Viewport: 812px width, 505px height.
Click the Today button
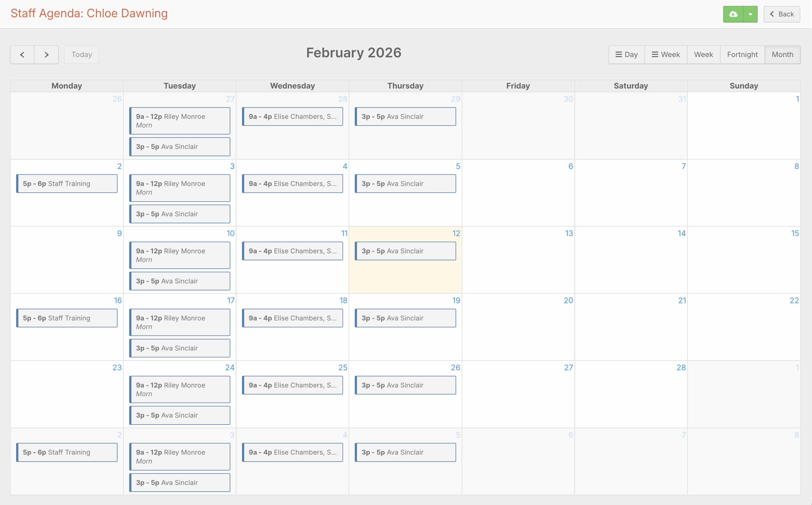[82, 55]
